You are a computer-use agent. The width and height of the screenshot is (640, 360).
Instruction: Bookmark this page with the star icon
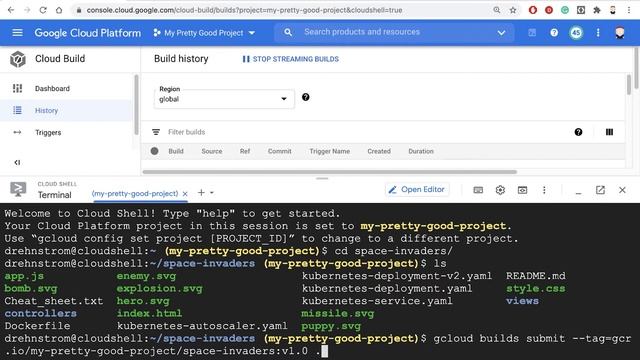point(513,10)
